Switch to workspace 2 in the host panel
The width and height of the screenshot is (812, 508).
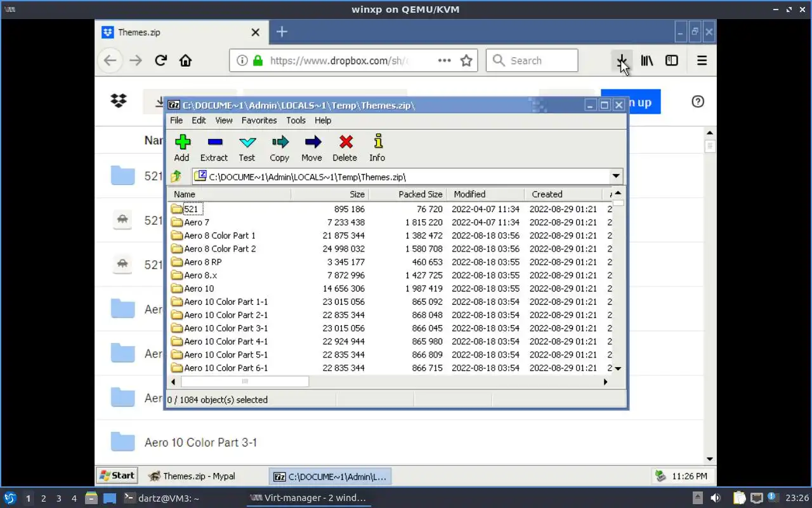click(44, 498)
